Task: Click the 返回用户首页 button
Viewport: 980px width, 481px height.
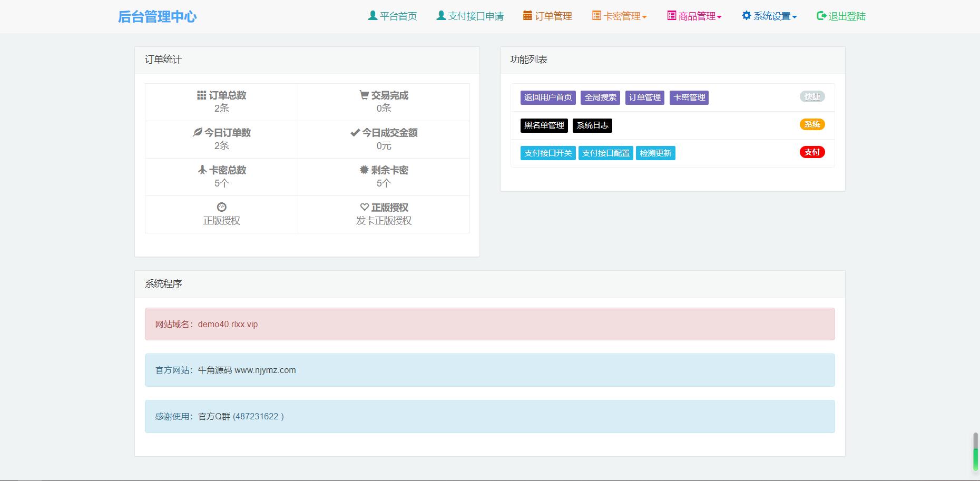Action: tap(547, 97)
